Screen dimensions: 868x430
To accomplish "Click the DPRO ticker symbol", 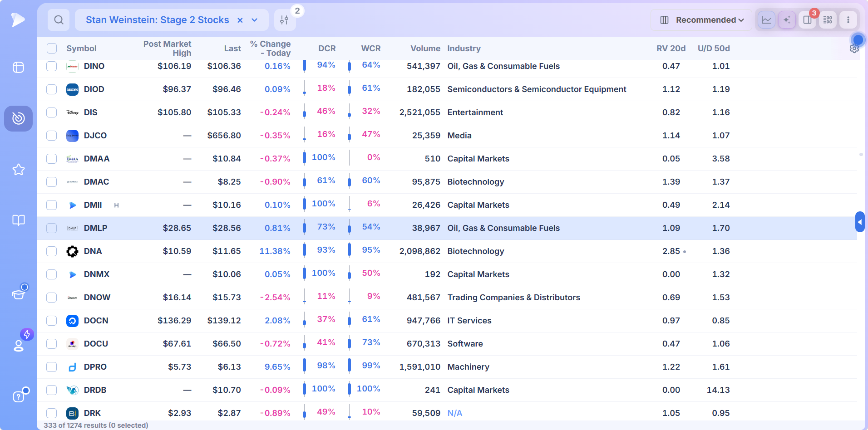I will click(95, 367).
